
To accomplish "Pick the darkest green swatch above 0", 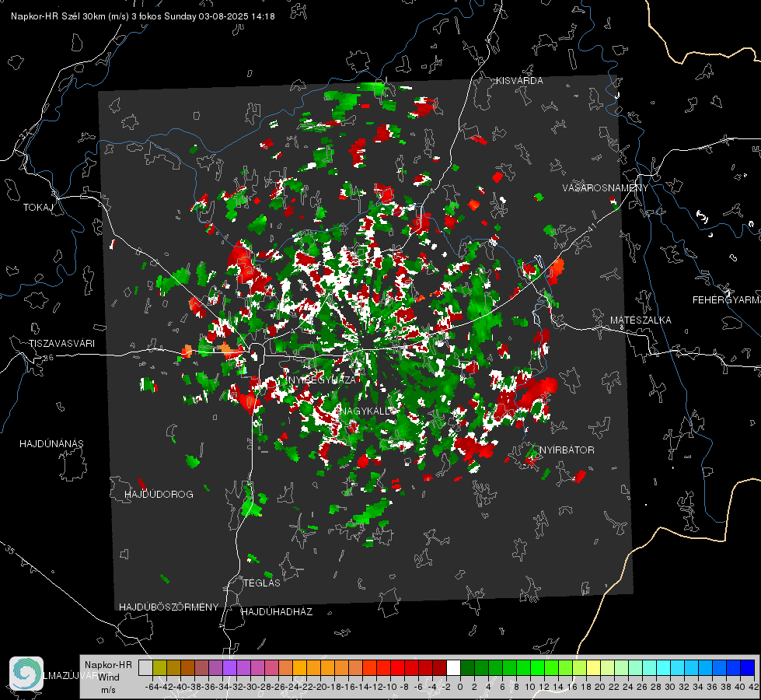I will point(467,667).
